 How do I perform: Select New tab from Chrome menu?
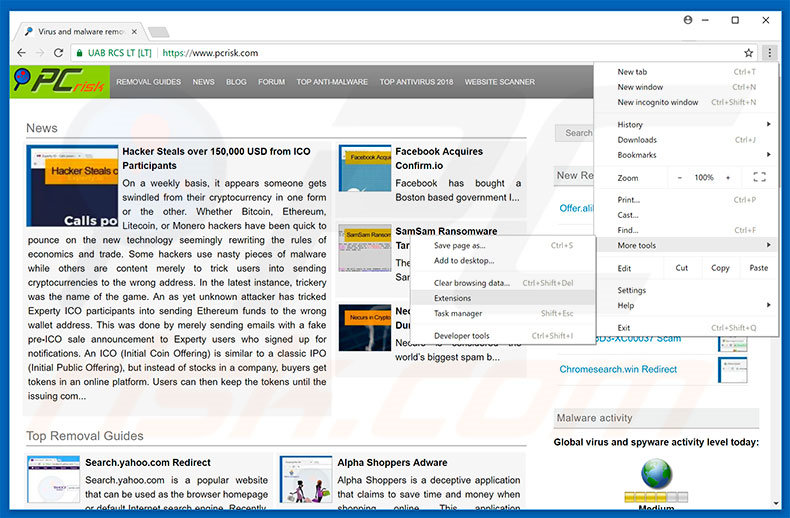tap(686, 72)
